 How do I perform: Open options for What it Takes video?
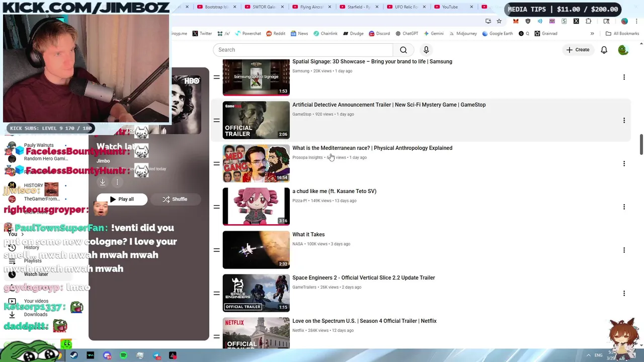click(624, 250)
